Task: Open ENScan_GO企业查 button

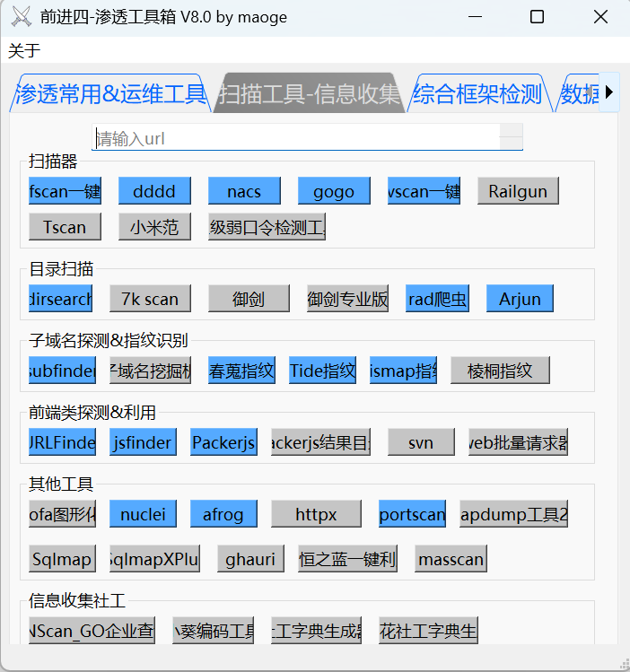Action: (92, 630)
